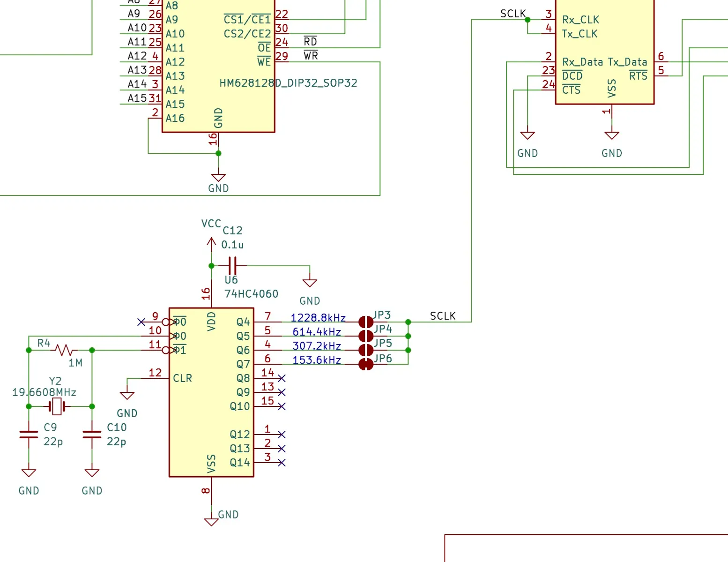
Task: Click GND symbol under VSS pin 1
Action: pyautogui.click(x=612, y=135)
